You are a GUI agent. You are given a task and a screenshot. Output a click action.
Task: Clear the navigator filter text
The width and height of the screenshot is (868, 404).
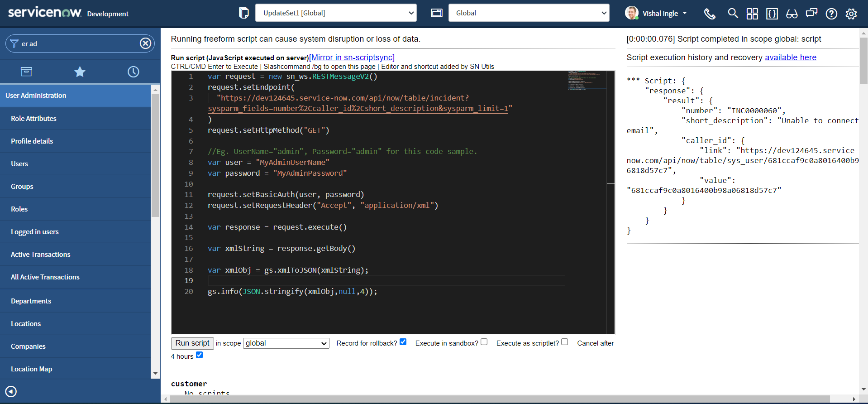[x=145, y=43]
